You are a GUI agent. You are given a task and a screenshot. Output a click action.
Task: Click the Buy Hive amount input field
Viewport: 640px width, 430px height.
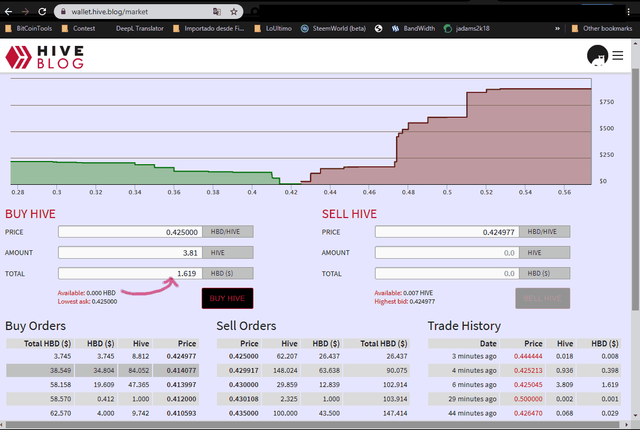tap(130, 253)
